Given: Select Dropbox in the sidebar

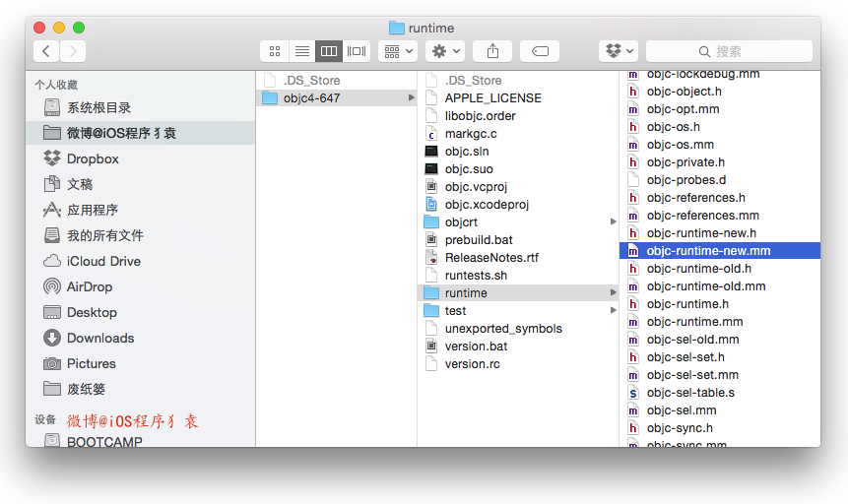Looking at the screenshot, I should pyautogui.click(x=92, y=158).
